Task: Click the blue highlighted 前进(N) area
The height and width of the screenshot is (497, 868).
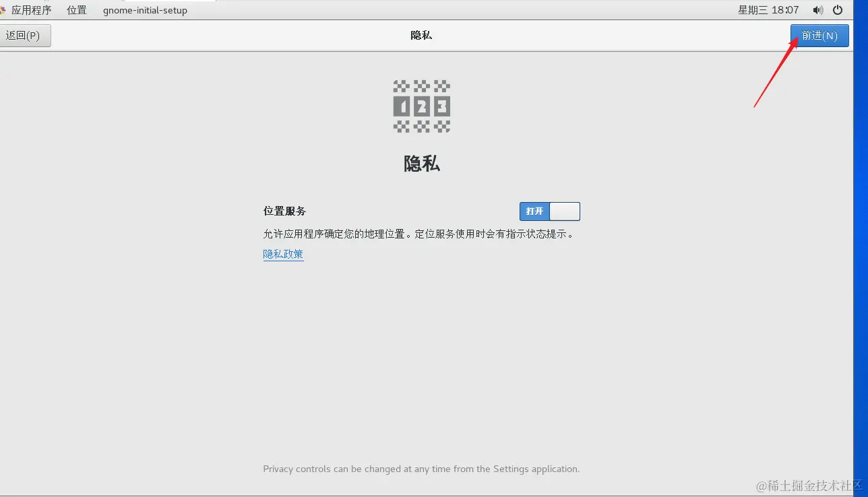Action: [819, 35]
